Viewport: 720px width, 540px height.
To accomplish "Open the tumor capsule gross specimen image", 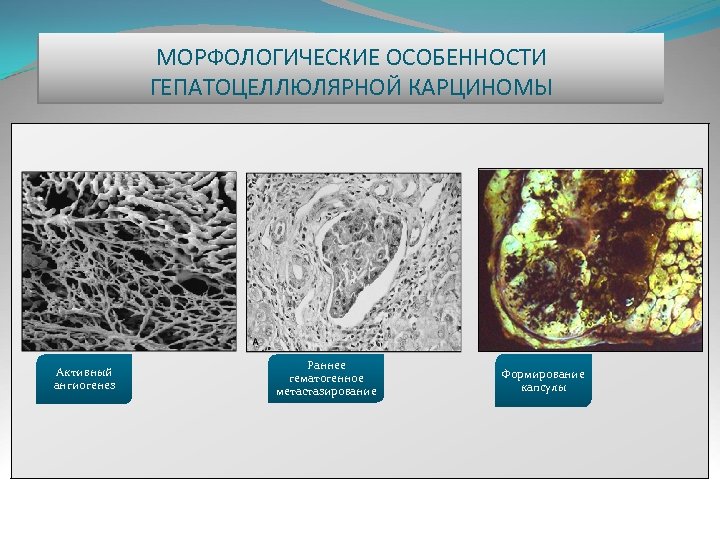I will click(590, 260).
